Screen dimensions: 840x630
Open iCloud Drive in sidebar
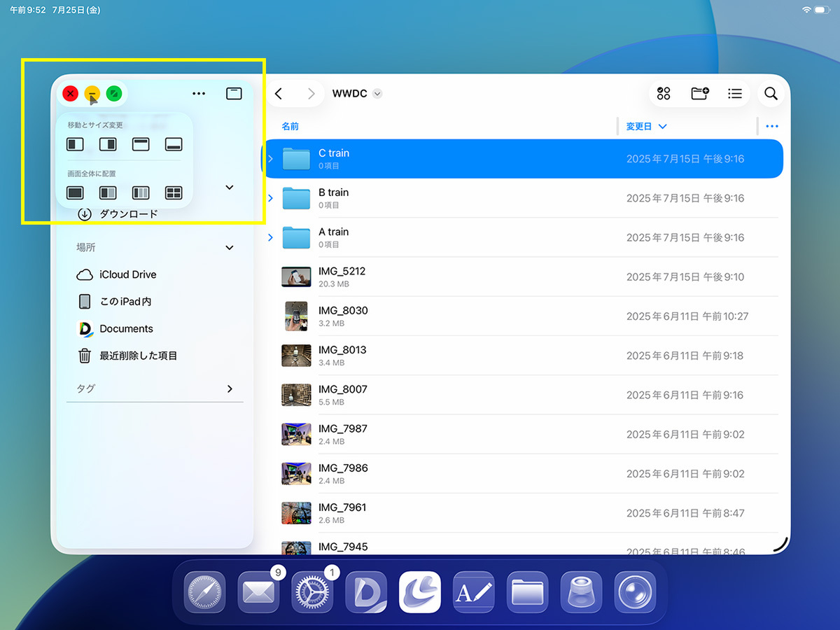click(x=127, y=274)
